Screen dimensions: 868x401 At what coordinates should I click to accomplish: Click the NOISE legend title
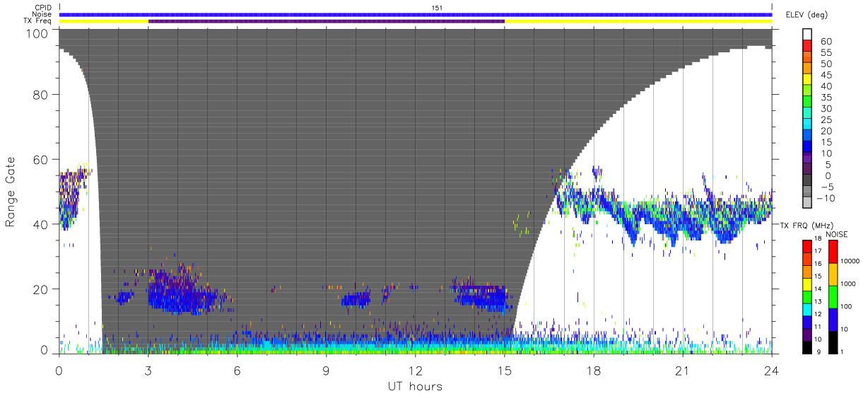[838, 233]
